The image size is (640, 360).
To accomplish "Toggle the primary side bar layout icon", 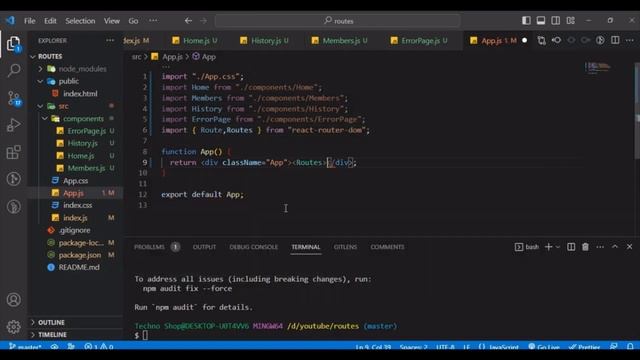I will [526, 20].
